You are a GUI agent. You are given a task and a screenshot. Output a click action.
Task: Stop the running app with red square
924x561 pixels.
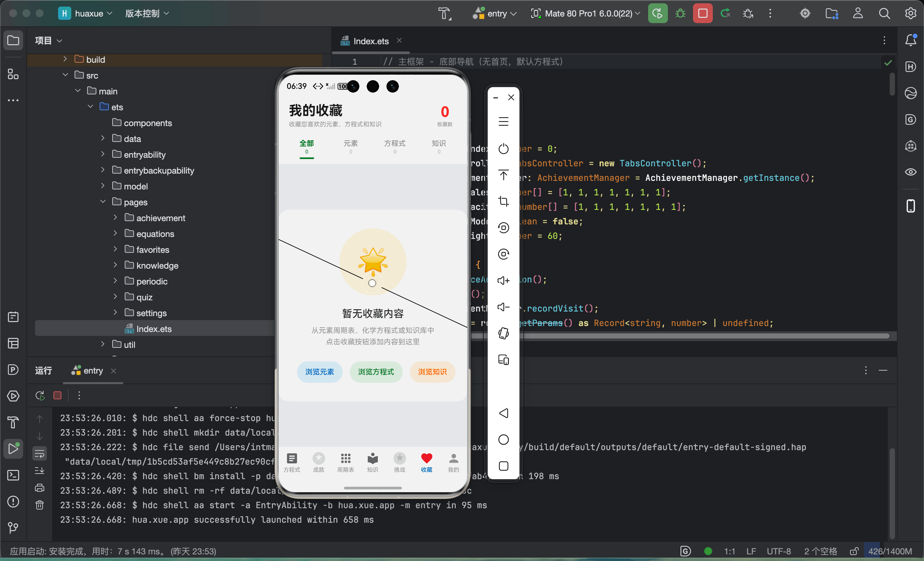[702, 14]
